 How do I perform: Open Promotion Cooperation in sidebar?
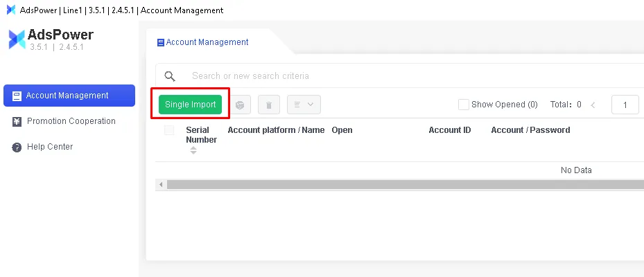click(x=71, y=121)
